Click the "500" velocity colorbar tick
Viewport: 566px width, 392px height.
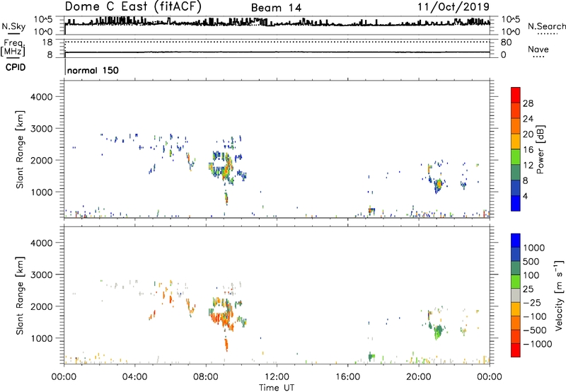[x=532, y=262]
